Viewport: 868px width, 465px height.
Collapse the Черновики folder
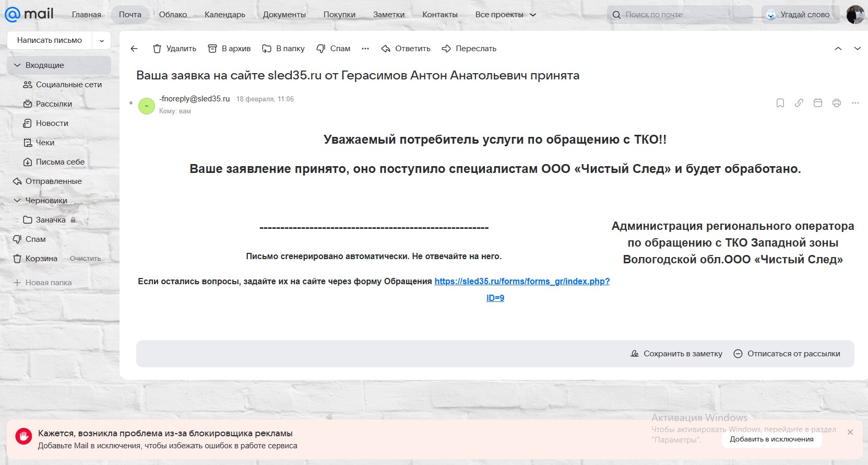(17, 201)
